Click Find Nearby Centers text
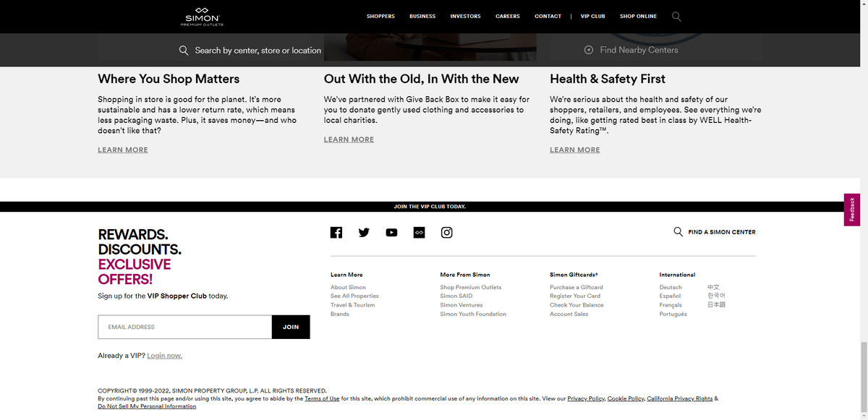Viewport: 868px width, 420px height. (639, 50)
